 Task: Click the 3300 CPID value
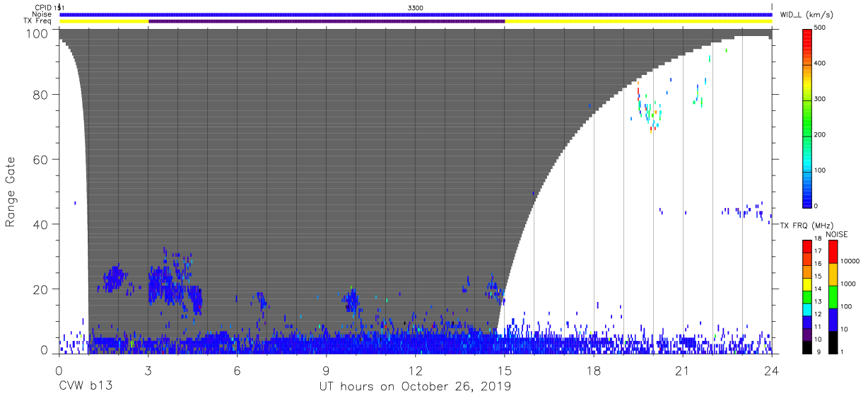click(x=416, y=7)
